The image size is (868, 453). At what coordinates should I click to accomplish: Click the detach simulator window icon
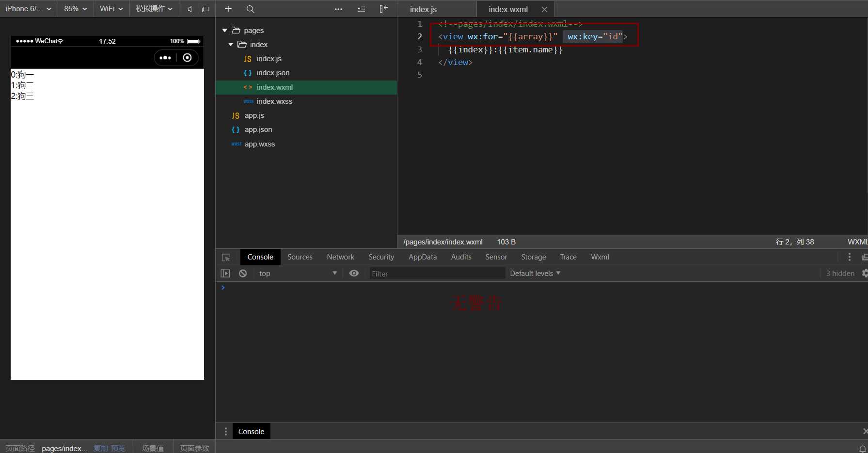(205, 9)
